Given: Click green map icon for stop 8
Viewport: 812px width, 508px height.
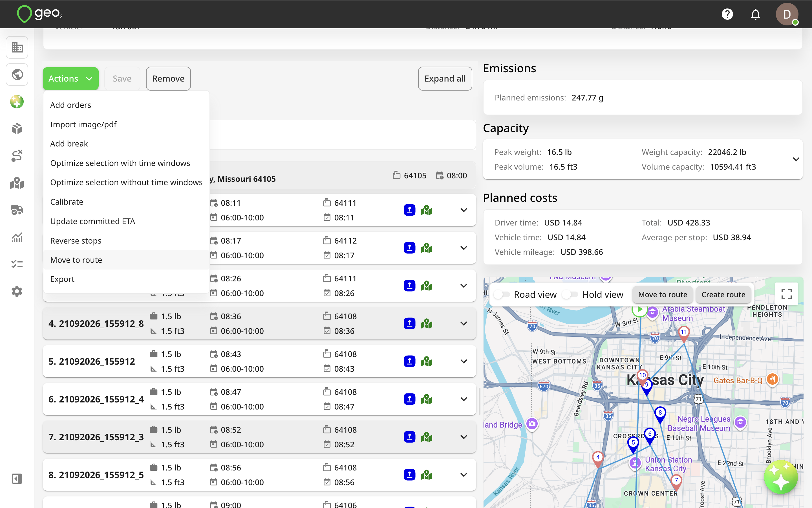Looking at the screenshot, I should point(427,475).
